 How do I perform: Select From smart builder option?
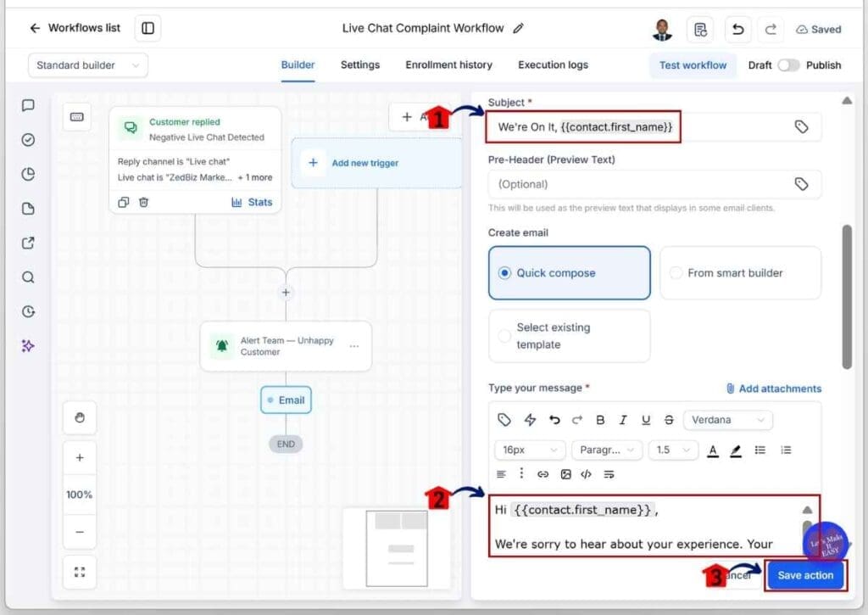coord(740,273)
